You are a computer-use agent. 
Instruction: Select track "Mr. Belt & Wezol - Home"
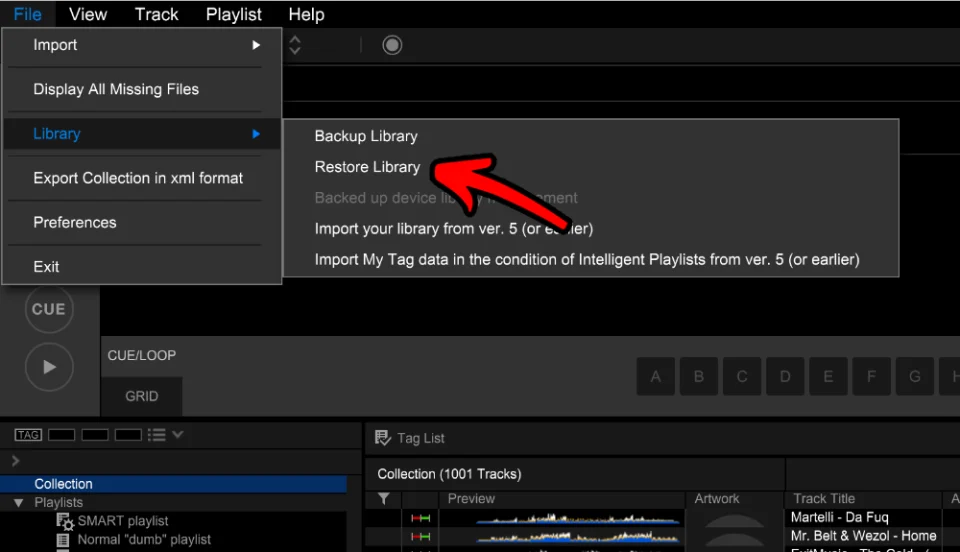coord(863,536)
